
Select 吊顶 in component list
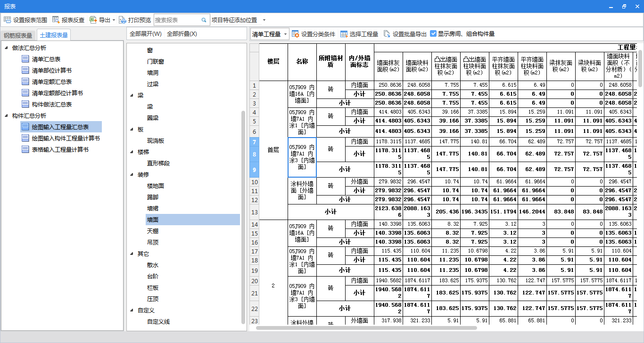[153, 242]
